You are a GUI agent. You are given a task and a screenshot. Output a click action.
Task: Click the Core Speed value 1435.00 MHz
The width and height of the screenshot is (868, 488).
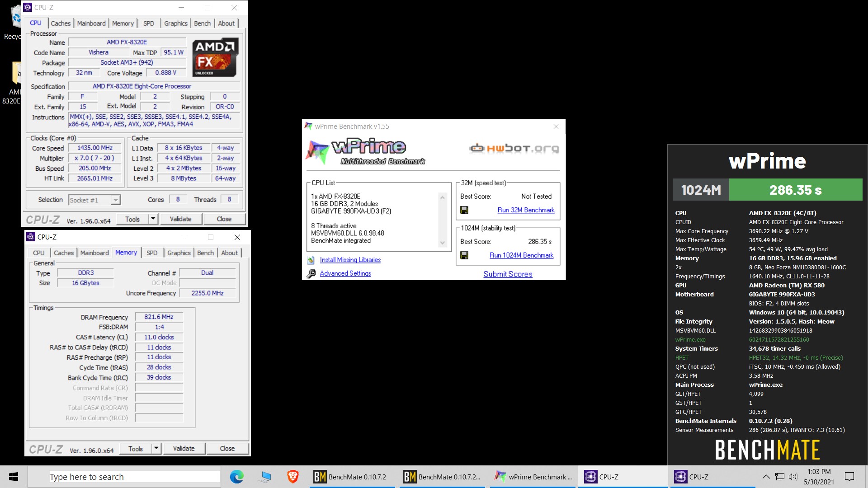95,148
